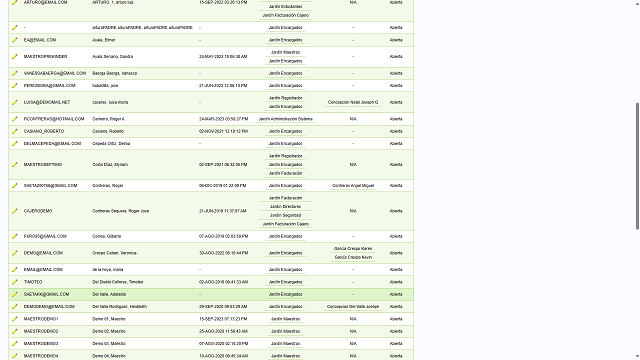The image size is (640, 360).
Task: Edit the FXROSS@GMAIL.COM user
Action: point(15,236)
